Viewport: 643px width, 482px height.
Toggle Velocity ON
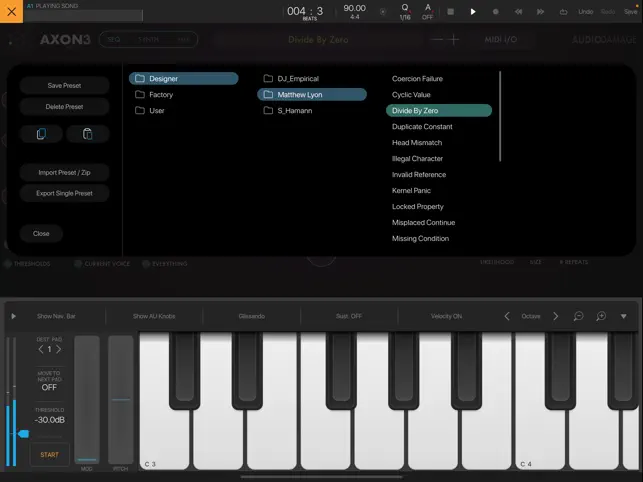coord(446,316)
